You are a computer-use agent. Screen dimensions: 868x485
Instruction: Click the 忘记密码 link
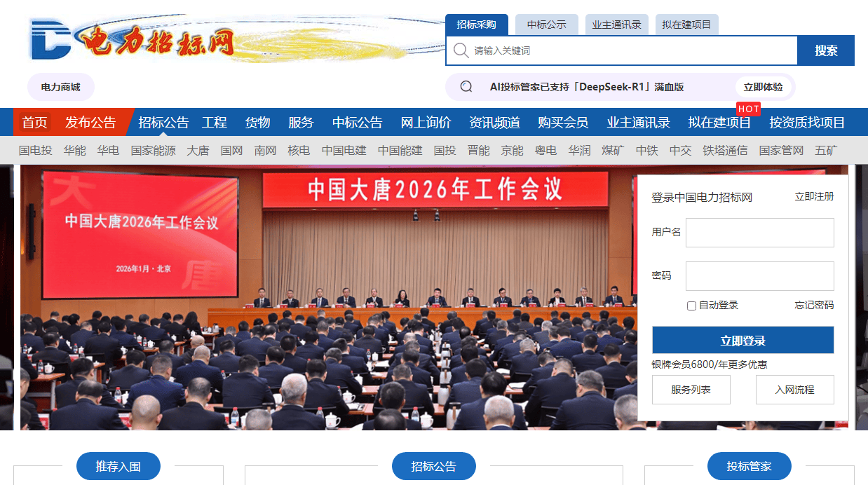click(813, 306)
